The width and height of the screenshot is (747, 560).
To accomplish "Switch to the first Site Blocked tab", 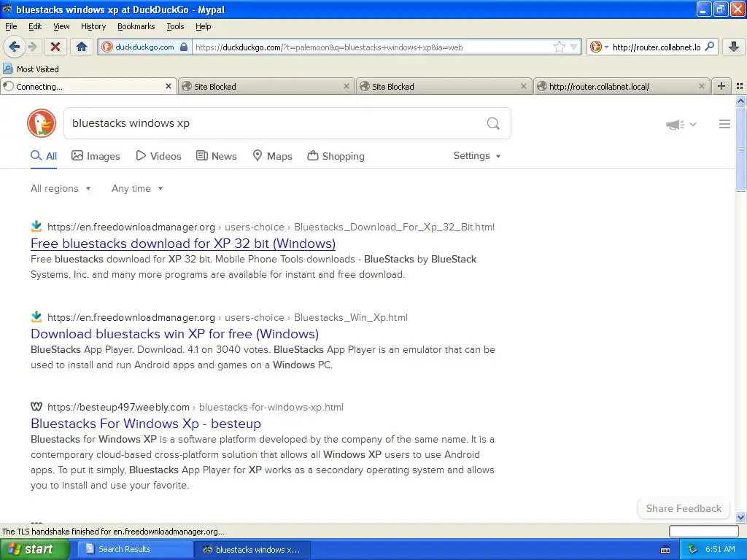I will (x=266, y=86).
